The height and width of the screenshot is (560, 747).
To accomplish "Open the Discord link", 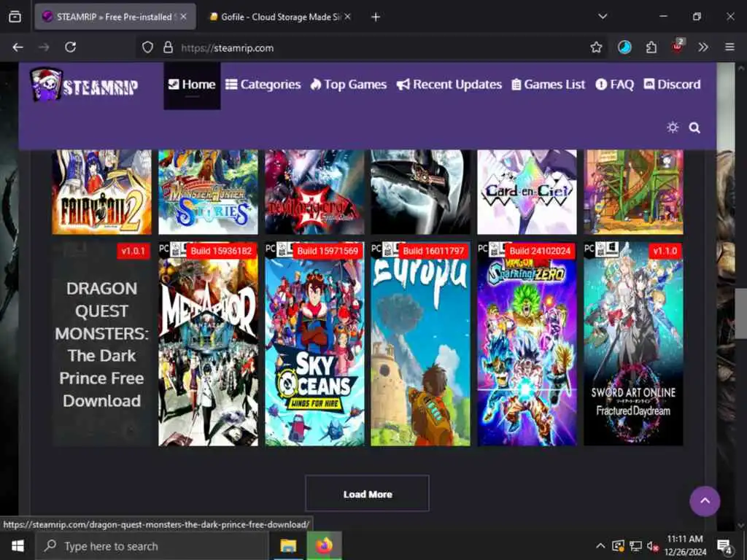I will tap(672, 85).
